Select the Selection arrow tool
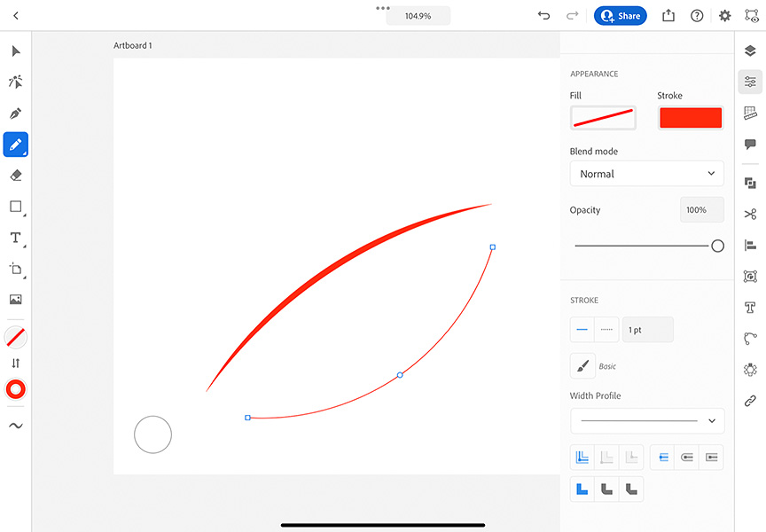The height and width of the screenshot is (532, 766). (x=15, y=51)
